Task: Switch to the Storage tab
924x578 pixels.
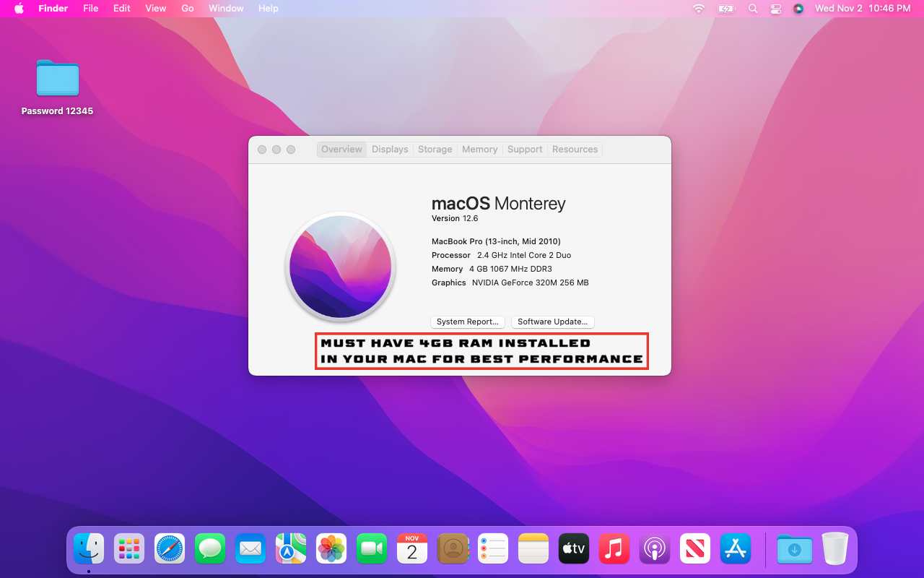Action: [x=435, y=150]
